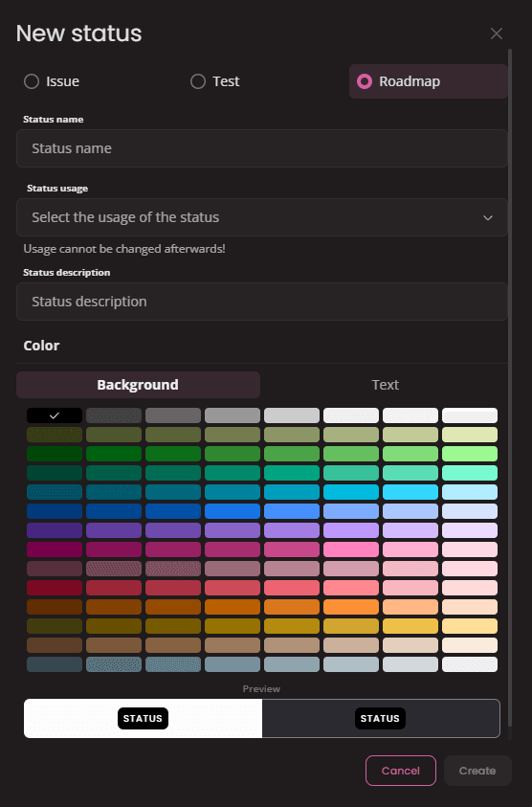Close the New status dialog
This screenshot has height=807, width=532.
[496, 34]
